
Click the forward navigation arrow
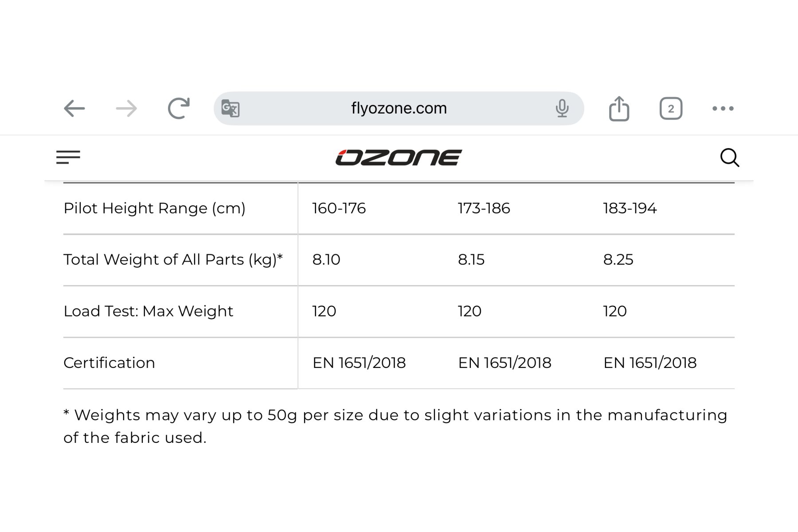[x=126, y=109]
